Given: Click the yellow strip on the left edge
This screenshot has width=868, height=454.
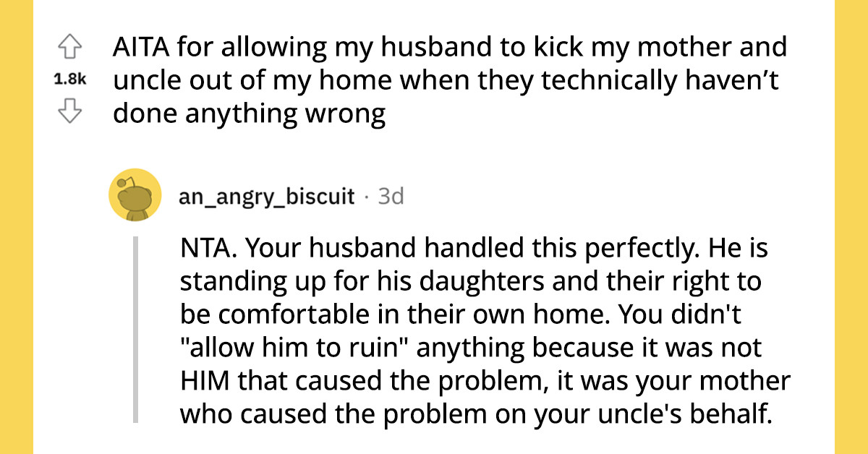Looking at the screenshot, I should click(x=16, y=227).
